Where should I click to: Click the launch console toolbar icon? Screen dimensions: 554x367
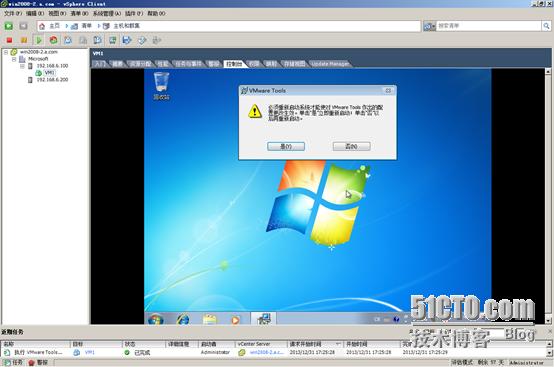112,40
